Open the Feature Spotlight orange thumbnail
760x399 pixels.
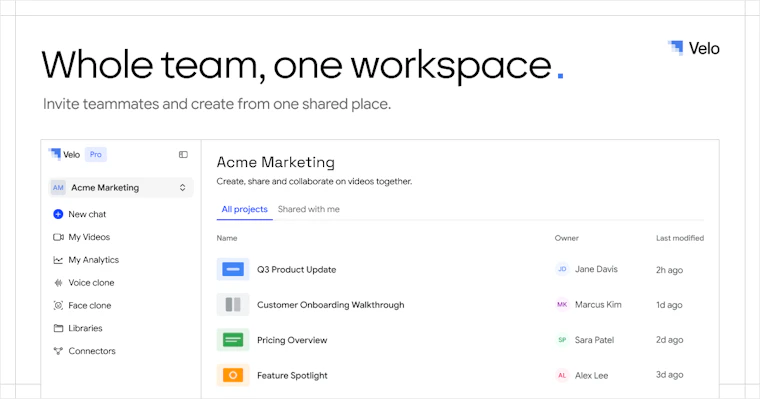tap(233, 375)
